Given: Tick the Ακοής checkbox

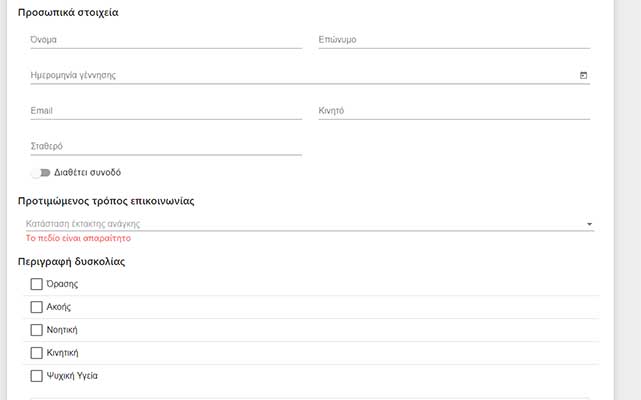Looking at the screenshot, I should click(37, 307).
